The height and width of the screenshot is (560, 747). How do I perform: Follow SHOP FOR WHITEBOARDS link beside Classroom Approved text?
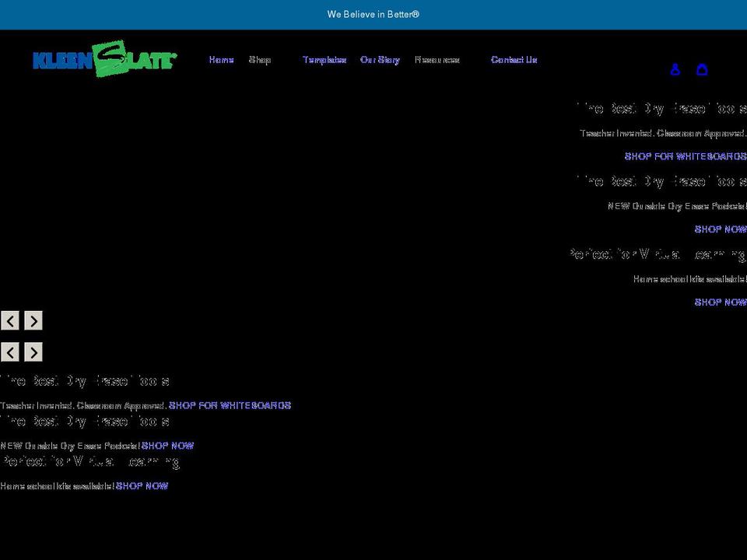(x=230, y=405)
